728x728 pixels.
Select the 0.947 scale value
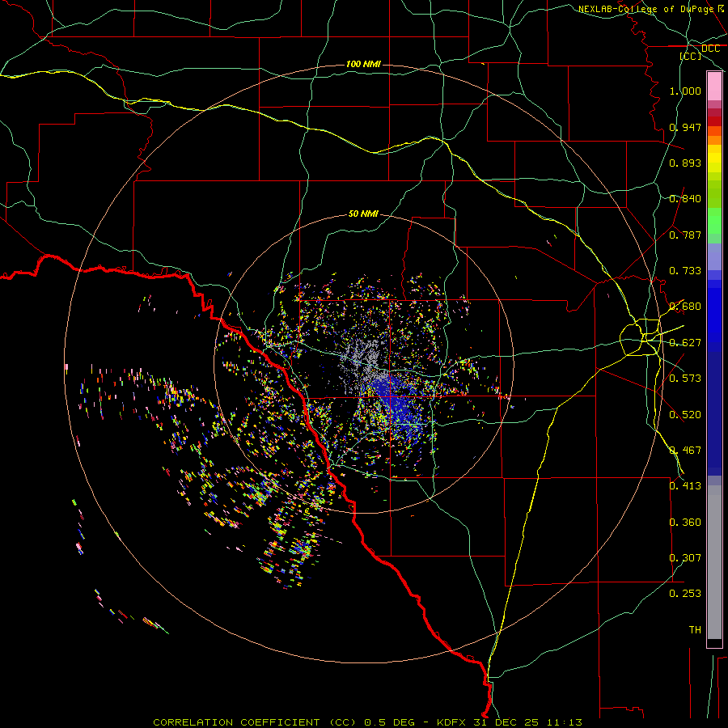(685, 127)
